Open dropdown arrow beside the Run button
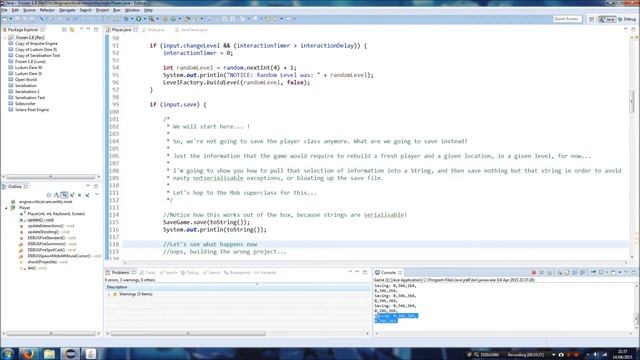 tap(144, 19)
